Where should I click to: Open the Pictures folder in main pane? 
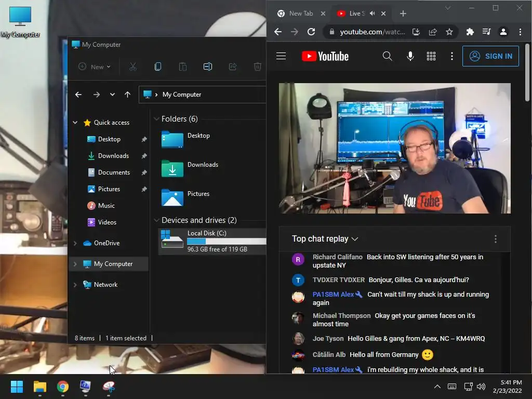[x=186, y=197]
